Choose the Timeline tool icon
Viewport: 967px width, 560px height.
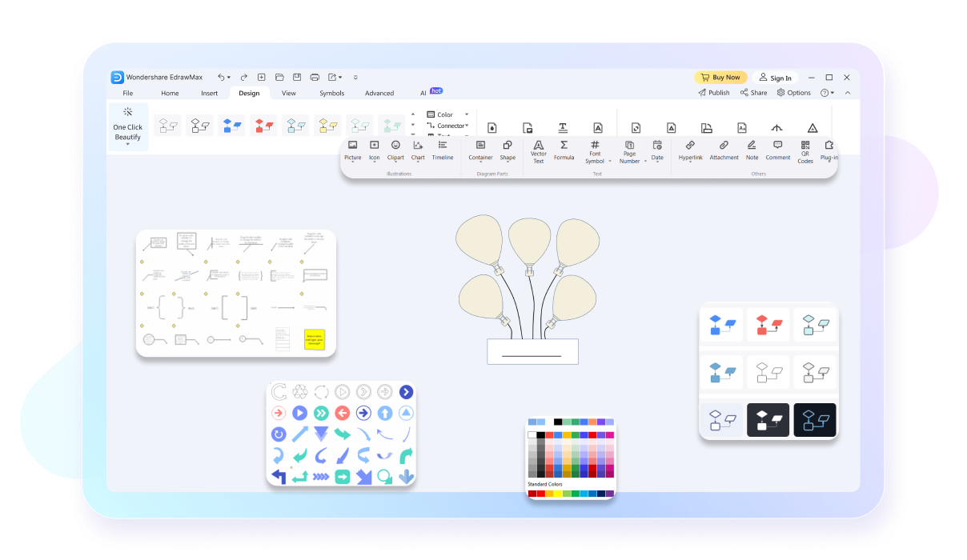coord(443,150)
